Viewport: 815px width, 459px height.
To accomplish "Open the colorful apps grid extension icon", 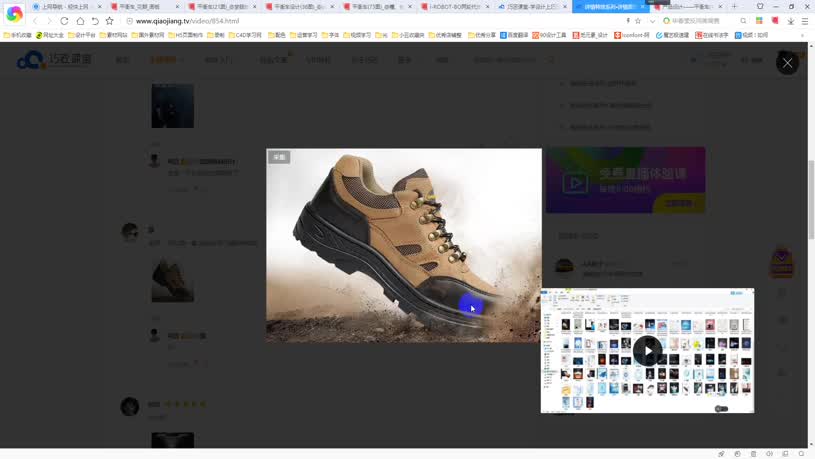I will (759, 21).
